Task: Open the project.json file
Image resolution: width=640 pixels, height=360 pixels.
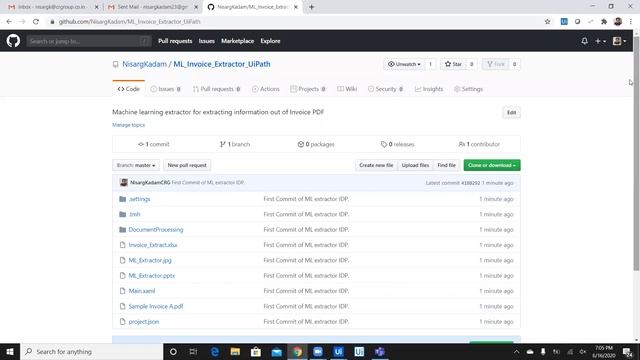Action: pos(144,322)
